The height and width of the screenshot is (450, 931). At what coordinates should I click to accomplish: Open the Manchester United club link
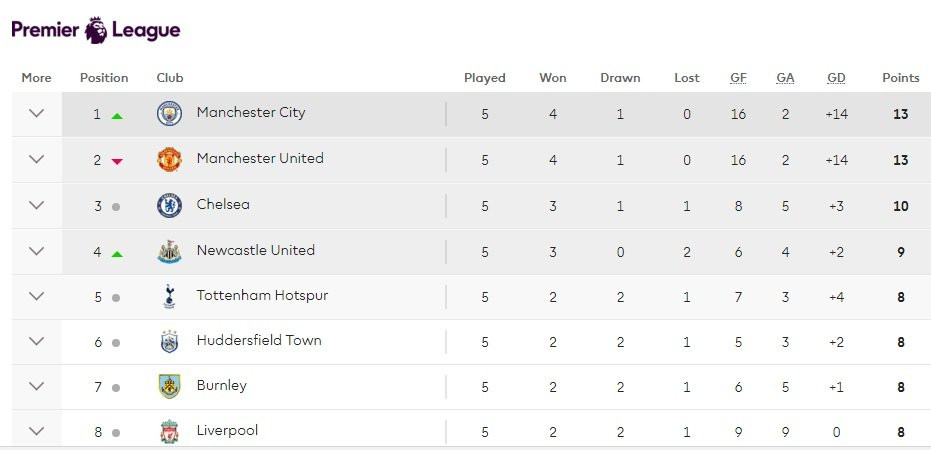260,158
